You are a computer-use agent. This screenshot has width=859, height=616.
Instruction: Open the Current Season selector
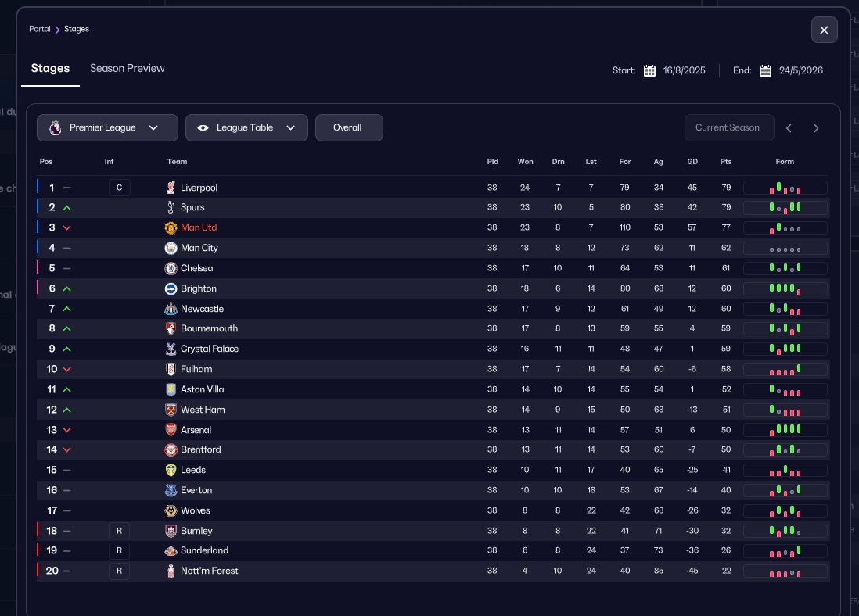728,128
